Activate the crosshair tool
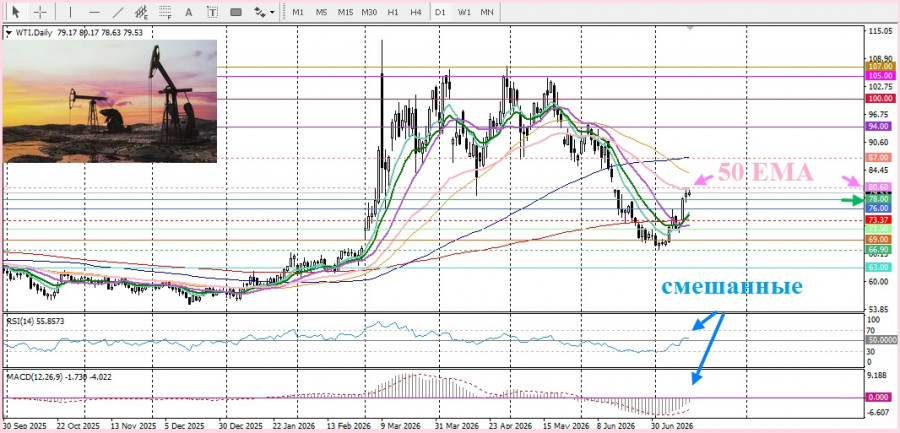This screenshot has height=433, width=900. [40, 11]
